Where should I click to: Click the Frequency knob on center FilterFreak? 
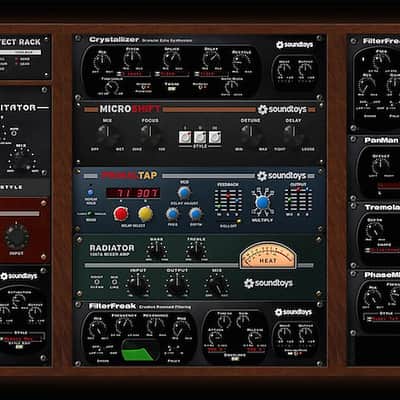[124, 325]
